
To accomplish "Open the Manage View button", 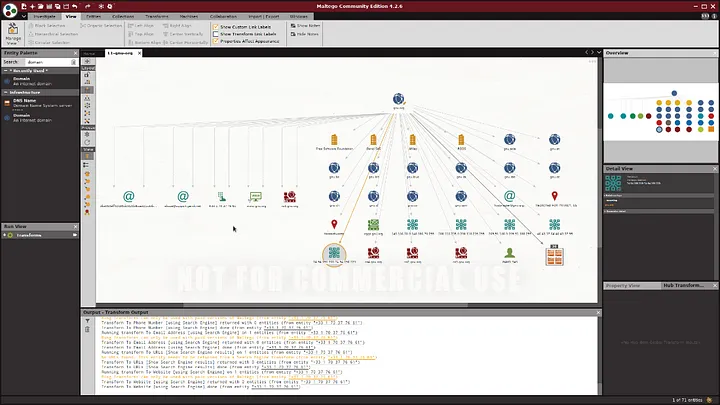I will click(13, 34).
